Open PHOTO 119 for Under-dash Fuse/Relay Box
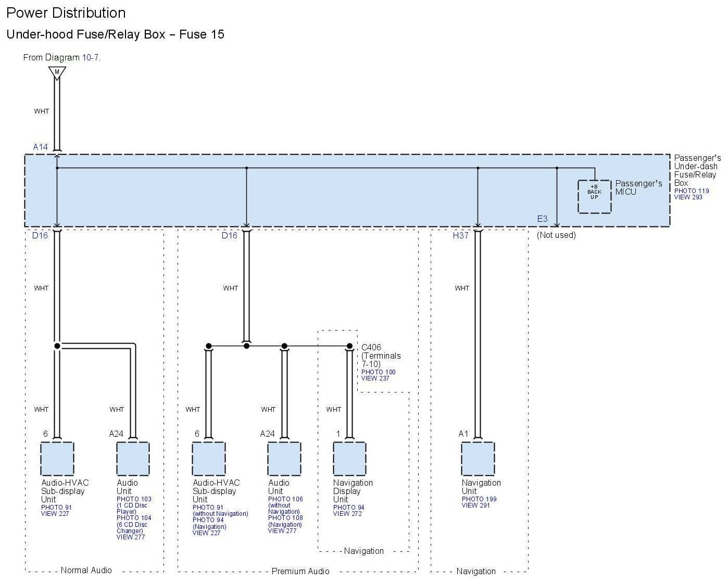This screenshot has width=728, height=582. pos(692,191)
